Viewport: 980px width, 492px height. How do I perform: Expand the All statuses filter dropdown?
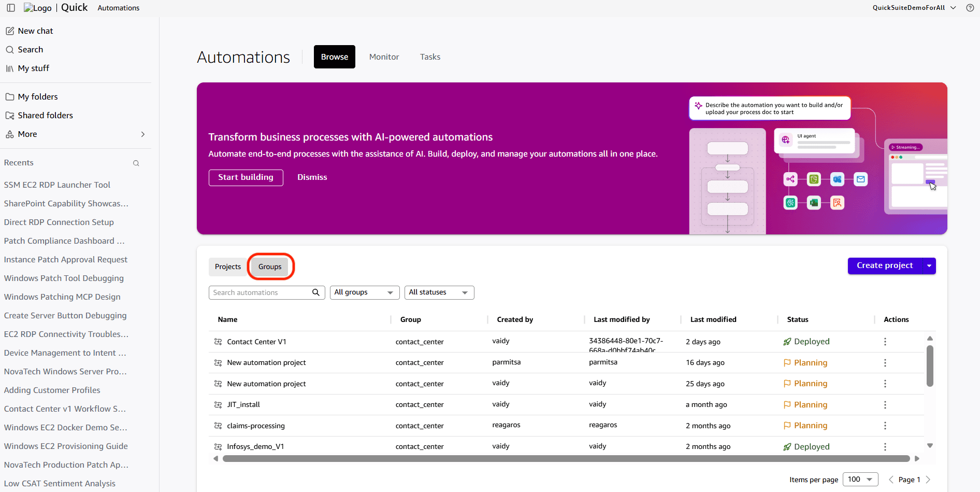[x=439, y=292]
